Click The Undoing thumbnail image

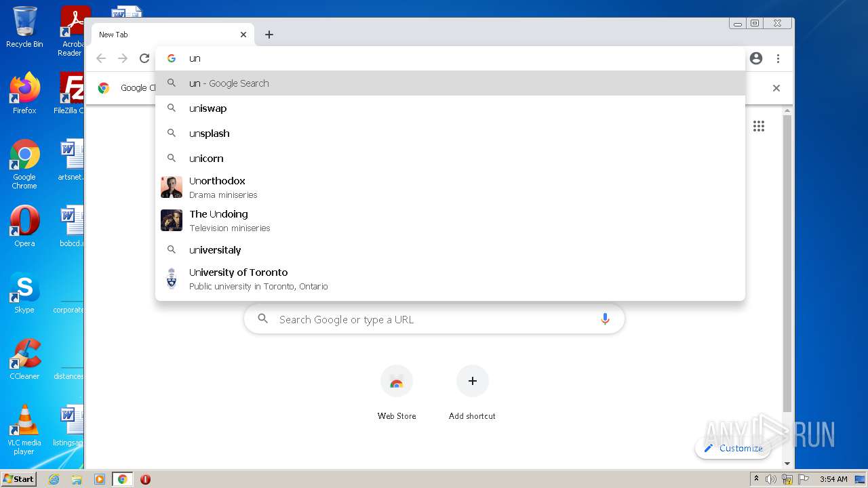pyautogui.click(x=172, y=220)
